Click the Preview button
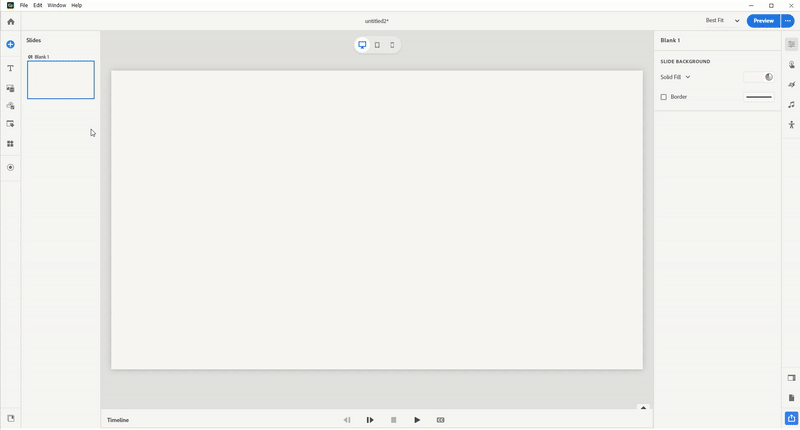Screen dimensions: 800x430 click(763, 21)
